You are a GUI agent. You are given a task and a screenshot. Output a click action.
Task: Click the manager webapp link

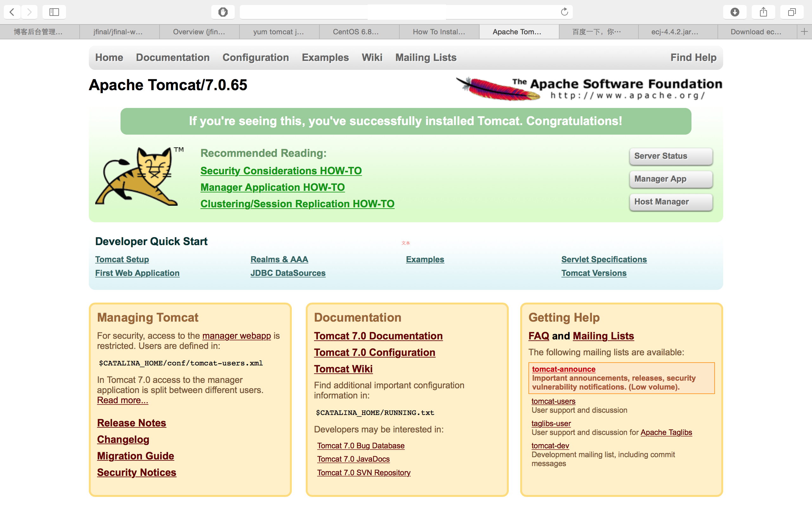(x=237, y=336)
